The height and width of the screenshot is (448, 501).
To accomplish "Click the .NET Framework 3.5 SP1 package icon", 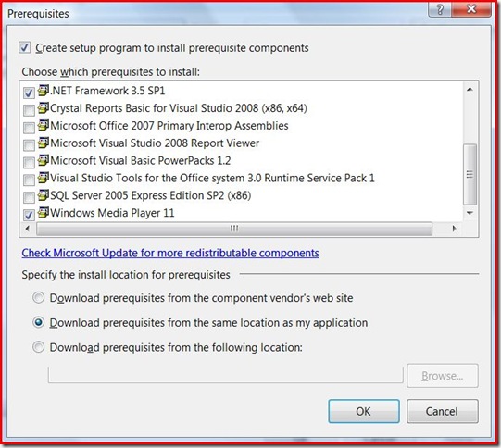I will tap(44, 91).
